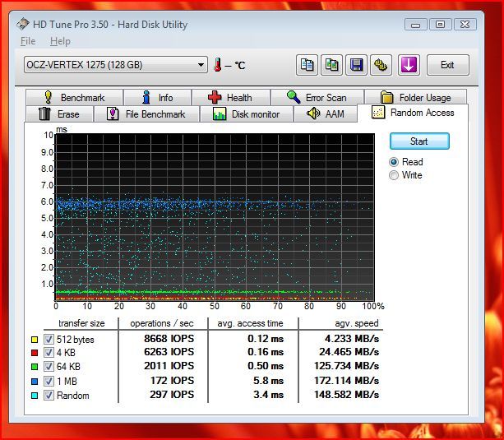Click the Exit button
Screen dimensions: 504x440
(x=448, y=65)
